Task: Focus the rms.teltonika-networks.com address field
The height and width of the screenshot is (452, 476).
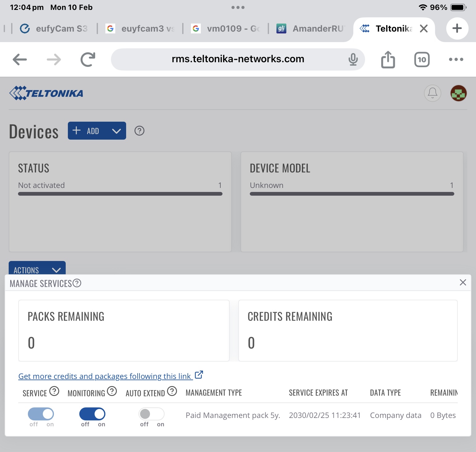Action: (x=238, y=59)
